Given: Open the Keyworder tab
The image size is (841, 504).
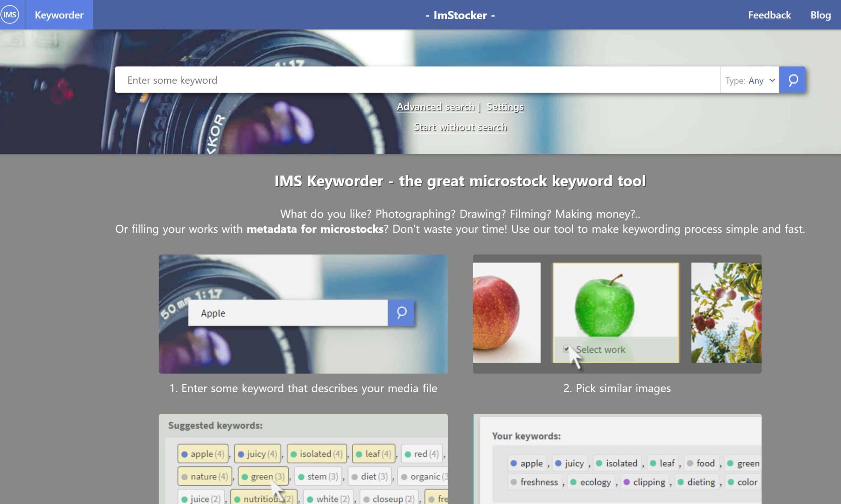Looking at the screenshot, I should tap(59, 15).
